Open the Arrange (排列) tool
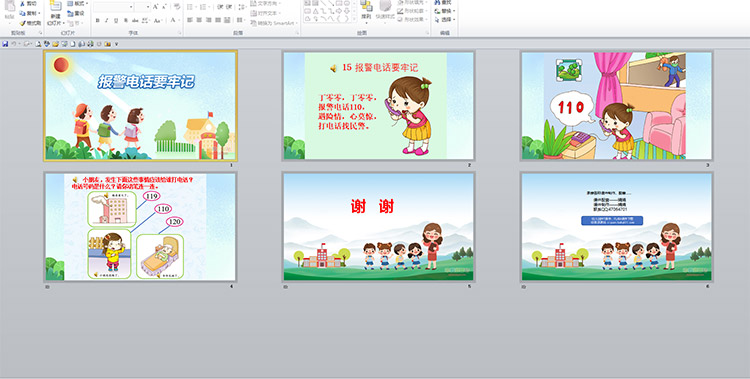 click(x=366, y=11)
